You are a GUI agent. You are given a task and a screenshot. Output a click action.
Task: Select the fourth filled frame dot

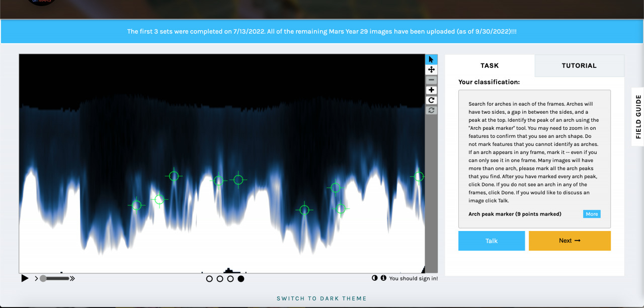coord(241,279)
